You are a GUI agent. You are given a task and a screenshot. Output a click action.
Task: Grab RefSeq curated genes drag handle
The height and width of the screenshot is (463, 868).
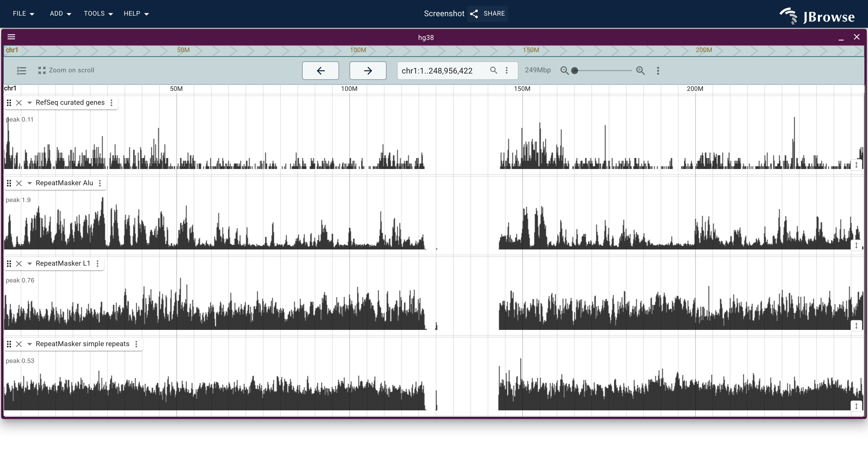(x=9, y=102)
